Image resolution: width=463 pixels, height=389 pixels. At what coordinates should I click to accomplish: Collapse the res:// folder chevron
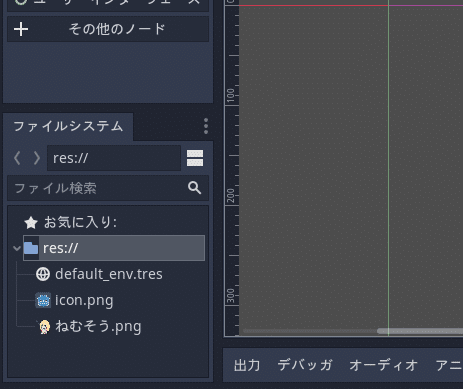[x=17, y=248]
